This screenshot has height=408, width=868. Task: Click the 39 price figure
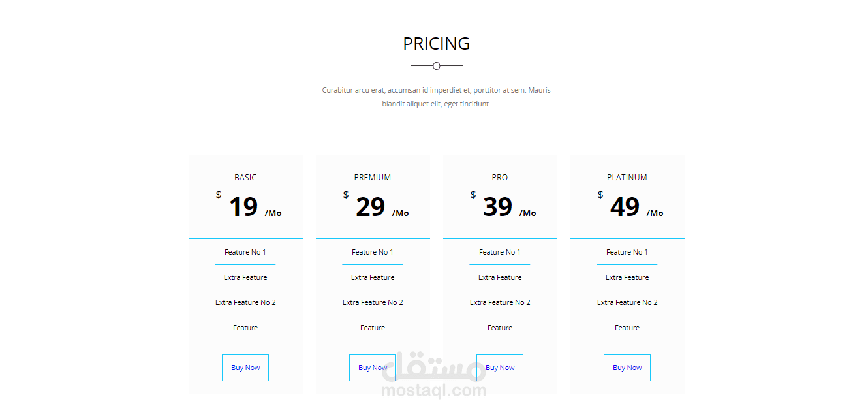[498, 207]
